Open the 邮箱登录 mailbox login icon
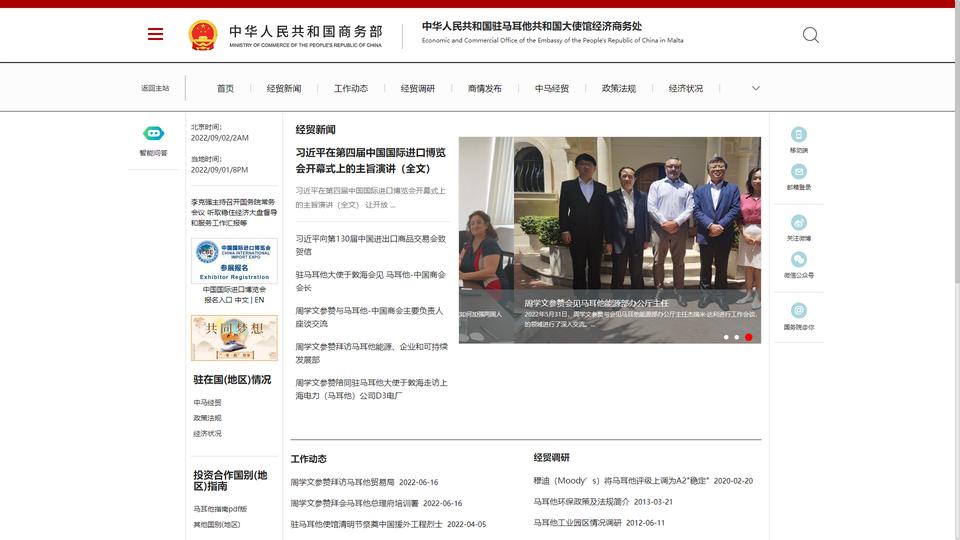This screenshot has height=540, width=960. (798, 171)
